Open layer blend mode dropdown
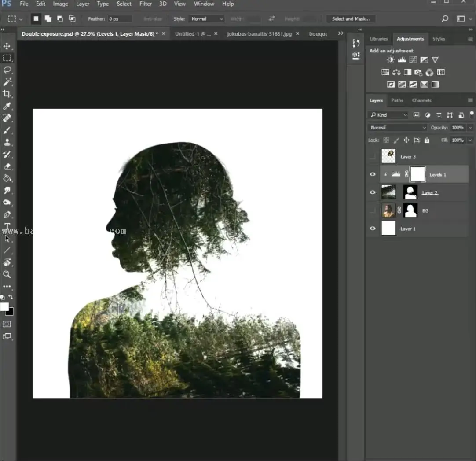This screenshot has height=461, width=476. [x=397, y=128]
